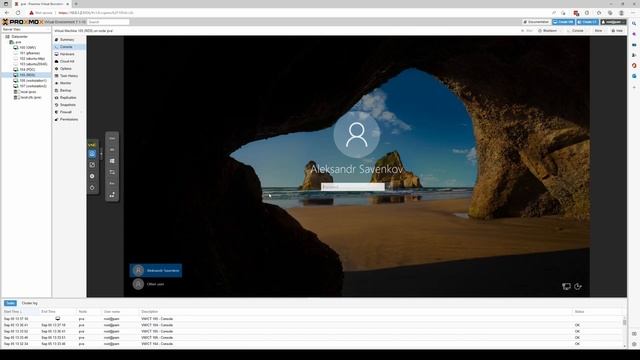640x360 pixels.
Task: Open Replication in VM side menu
Action: (68, 98)
